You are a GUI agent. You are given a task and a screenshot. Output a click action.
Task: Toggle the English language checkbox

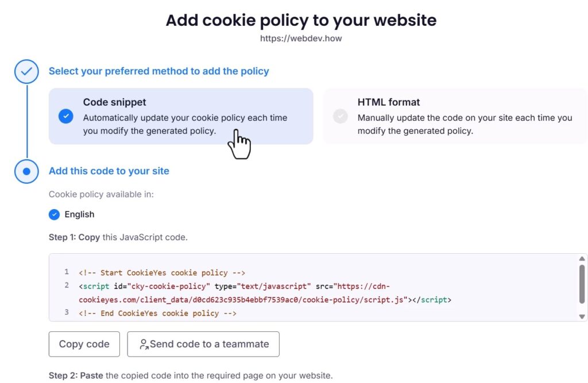tap(55, 214)
